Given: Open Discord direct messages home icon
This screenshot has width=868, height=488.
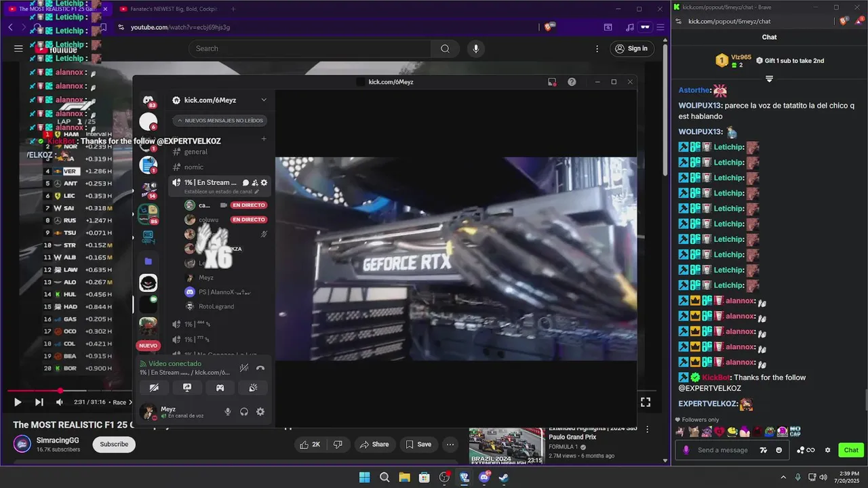Looking at the screenshot, I should pyautogui.click(x=148, y=101).
